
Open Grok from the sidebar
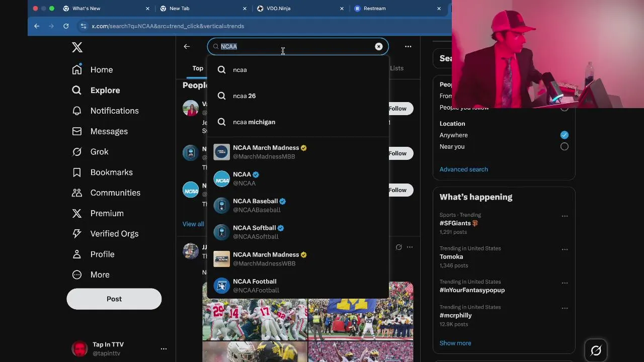point(91,152)
